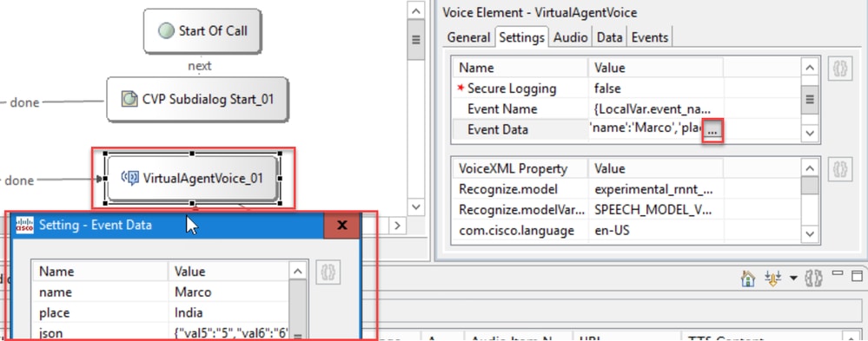Switch to the Data tab
This screenshot has width=868, height=341.
609,37
